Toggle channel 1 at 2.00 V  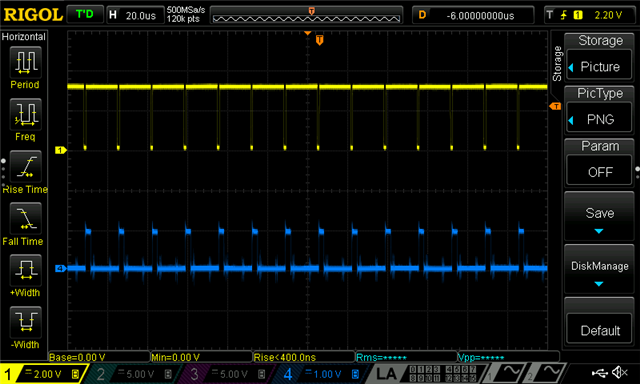[x=42, y=374]
